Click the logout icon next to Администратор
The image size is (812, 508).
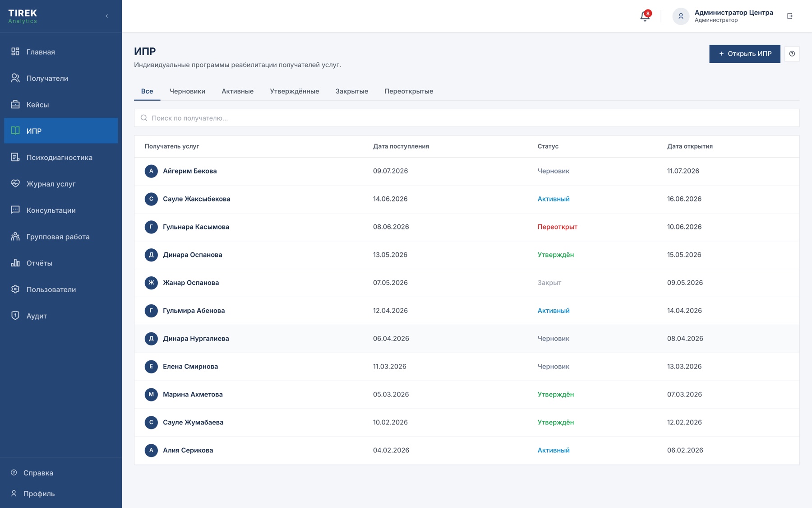[790, 16]
